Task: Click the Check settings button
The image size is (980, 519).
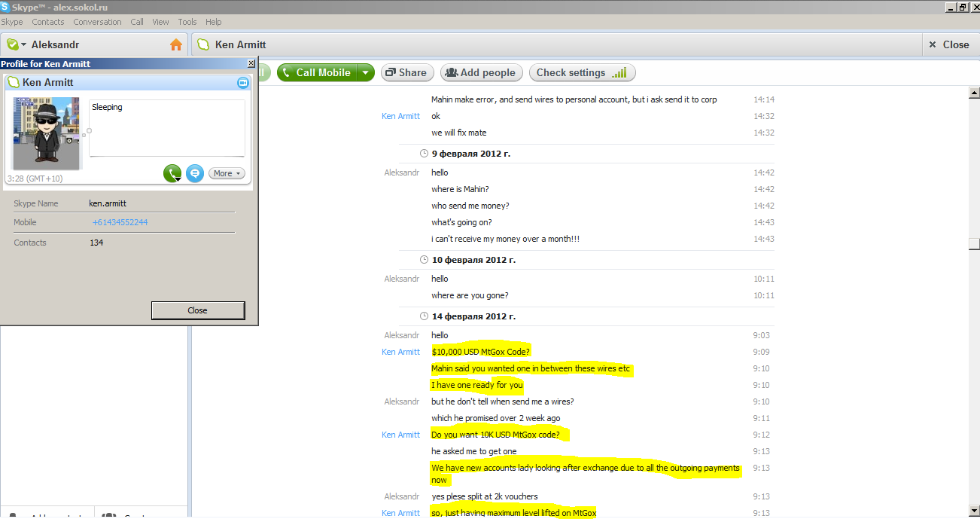Action: pos(582,72)
